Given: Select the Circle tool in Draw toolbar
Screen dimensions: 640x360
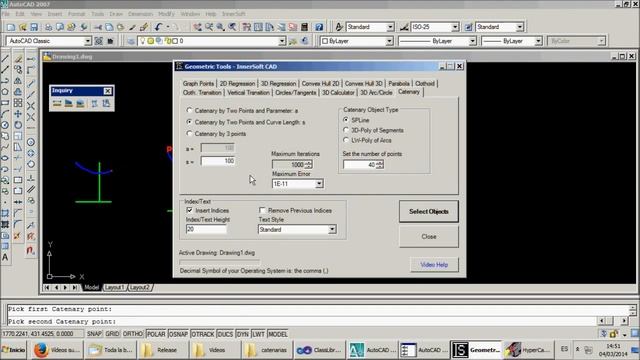Looking at the screenshot, I should [5, 125].
